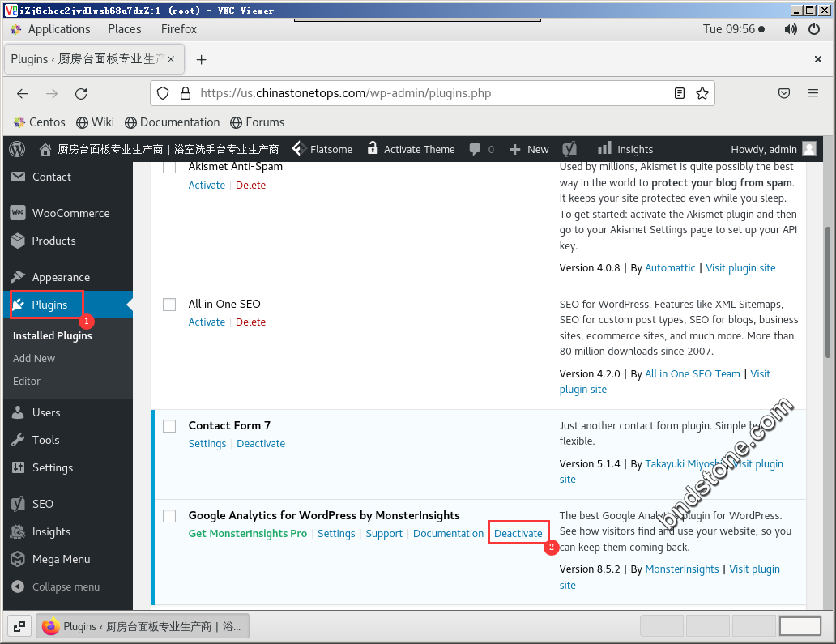Screen dimensions: 836x644
Task: Tick the All in One SEO checkbox
Action: [x=169, y=305]
